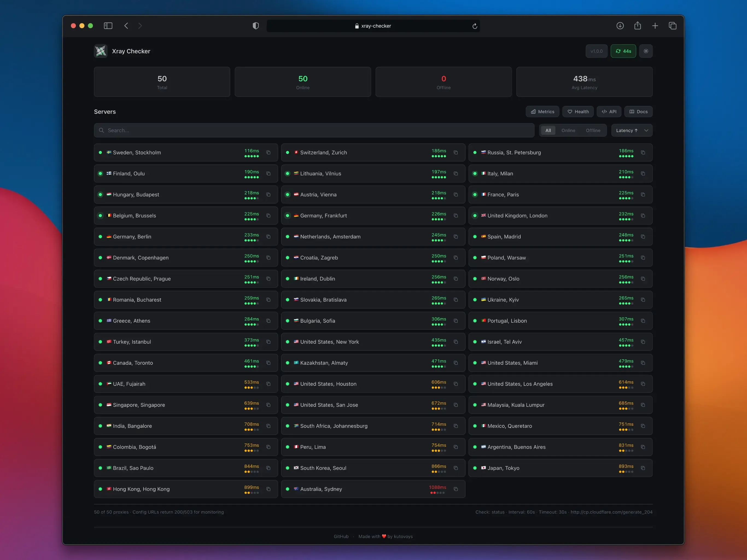The height and width of the screenshot is (560, 747).
Task: Open the Health endpoint button
Action: point(577,112)
